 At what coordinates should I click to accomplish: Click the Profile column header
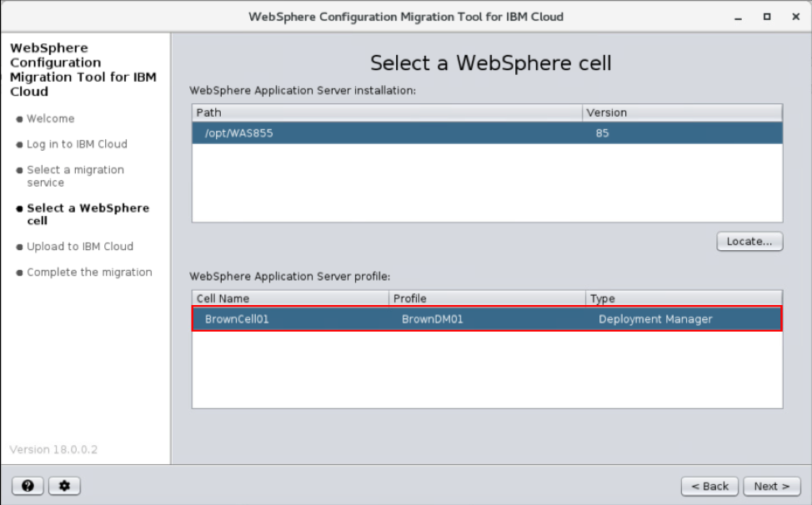pos(487,298)
